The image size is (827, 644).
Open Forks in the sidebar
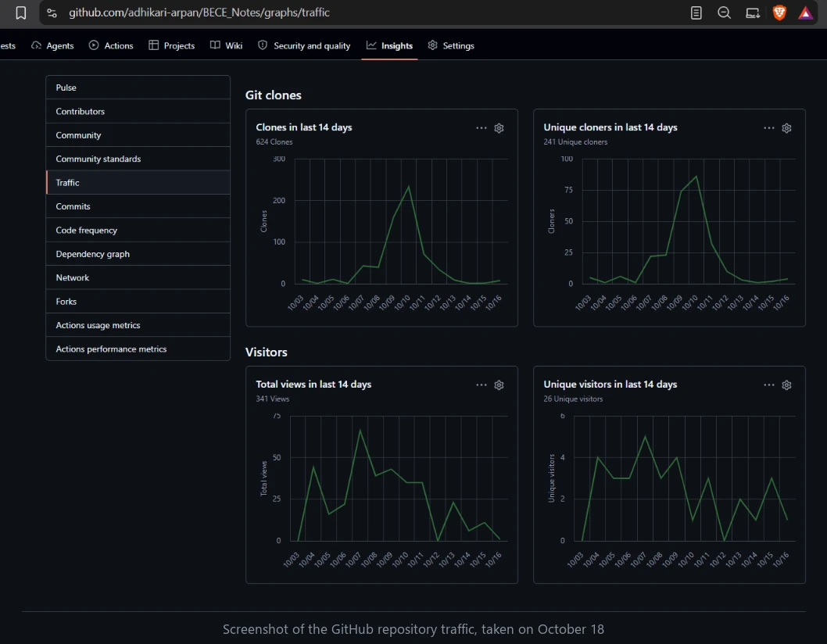click(x=138, y=301)
